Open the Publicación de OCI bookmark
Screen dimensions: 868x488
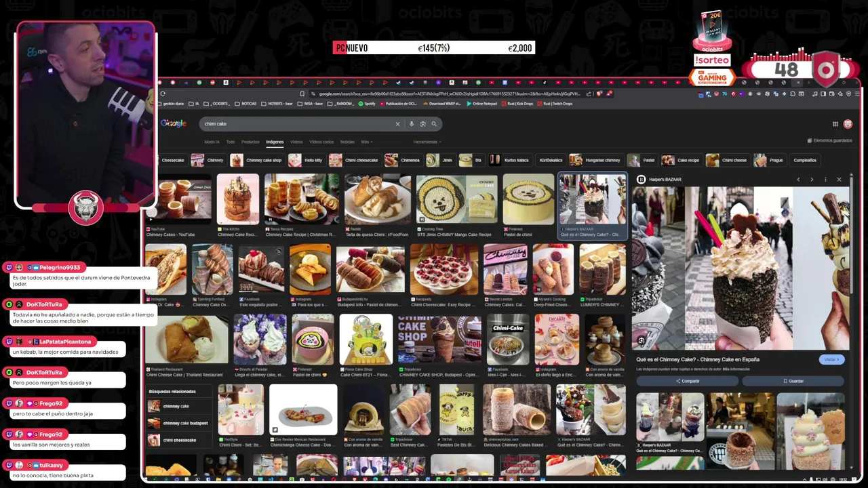(x=398, y=104)
